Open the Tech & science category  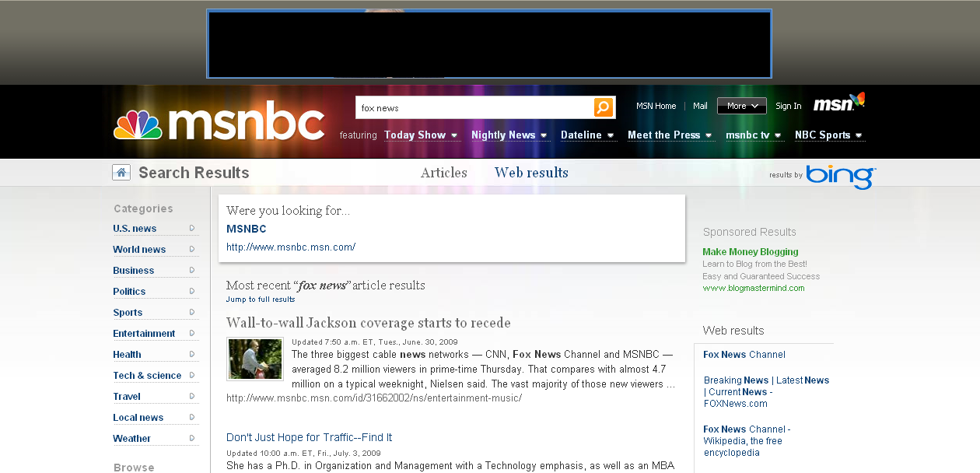[x=147, y=375]
